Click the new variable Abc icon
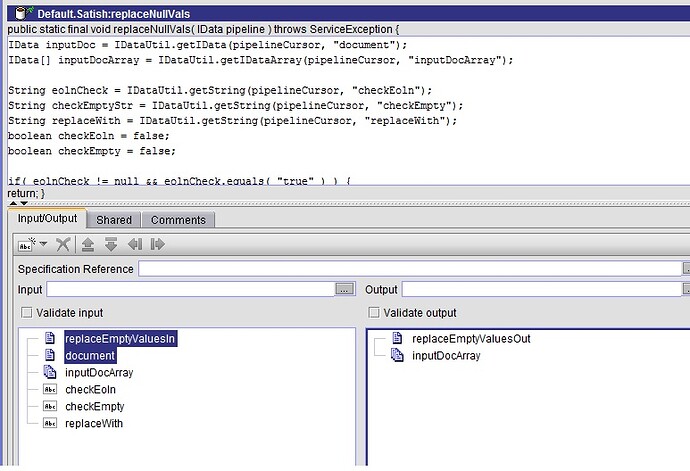 click(x=26, y=244)
